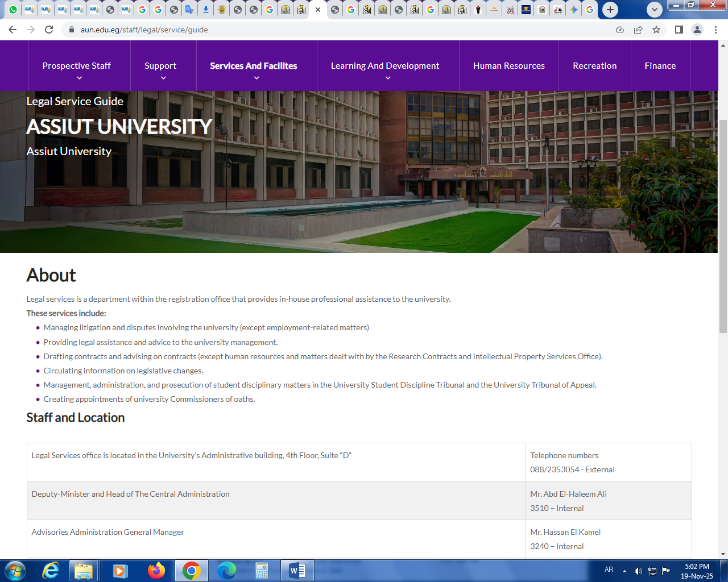Go to the Finance menu item
This screenshot has width=728, height=582.
[660, 66]
